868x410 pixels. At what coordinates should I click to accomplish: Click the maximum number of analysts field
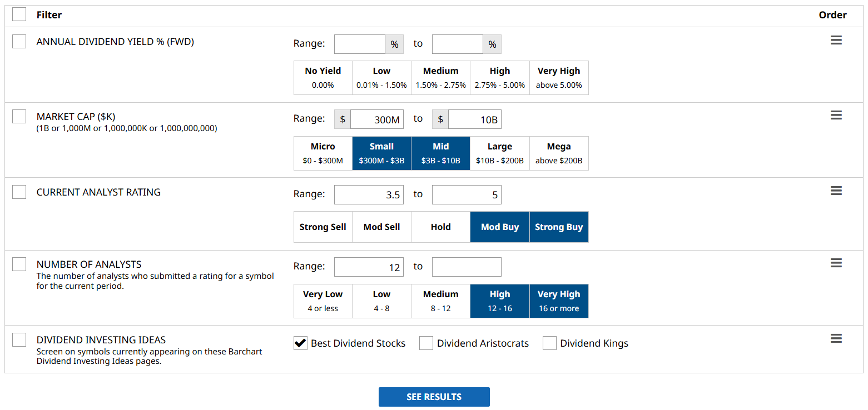coord(466,267)
